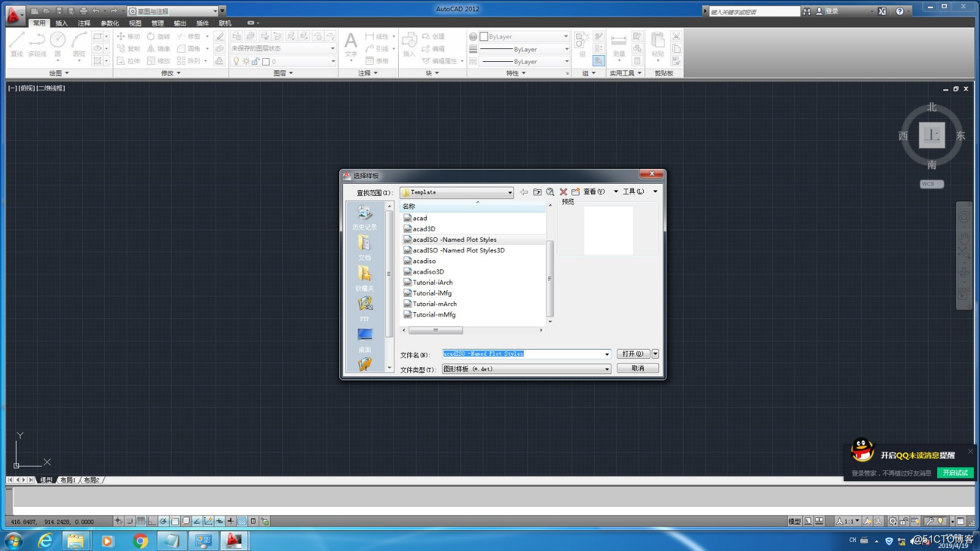Click the Mirror (镜像) tool
Image resolution: width=980 pixels, height=551 pixels.
(159, 49)
